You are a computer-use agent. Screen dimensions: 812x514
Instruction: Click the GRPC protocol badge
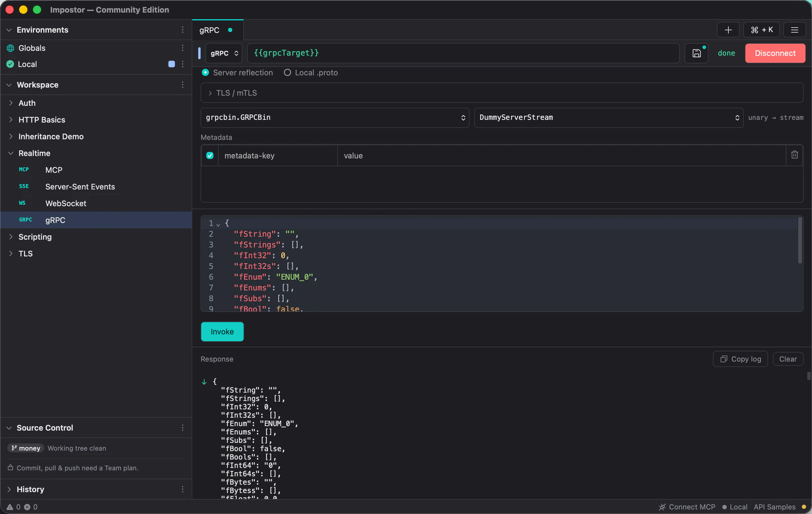click(25, 220)
